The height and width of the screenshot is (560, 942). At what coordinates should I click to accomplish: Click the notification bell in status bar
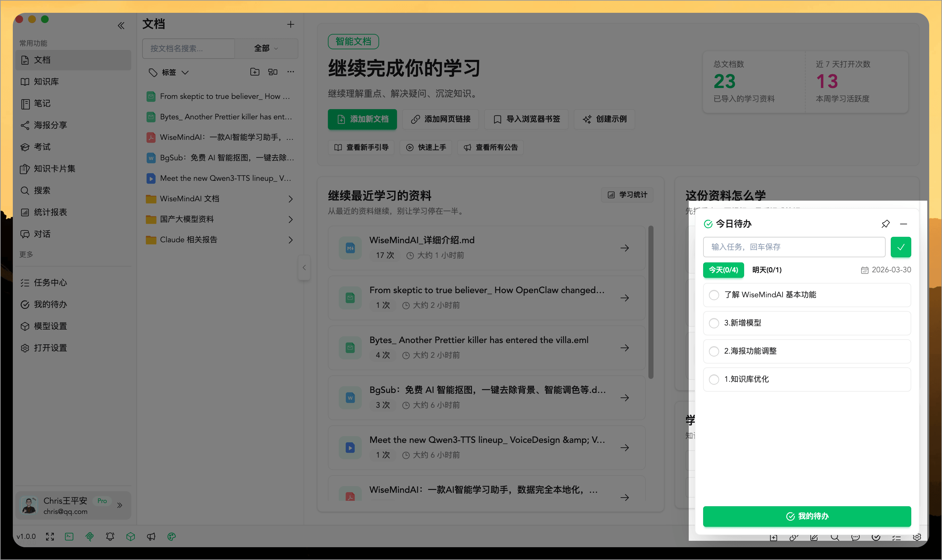click(x=110, y=536)
